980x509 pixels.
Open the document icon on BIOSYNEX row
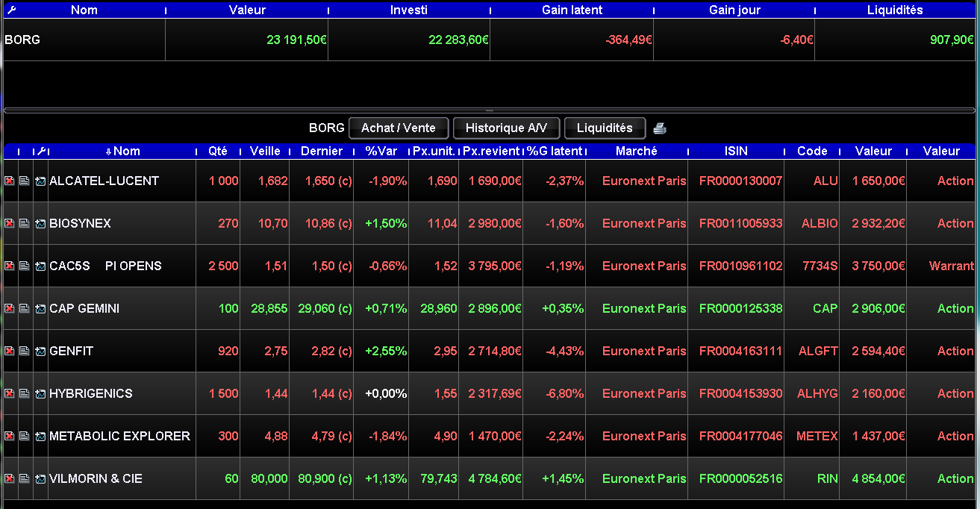(x=25, y=223)
